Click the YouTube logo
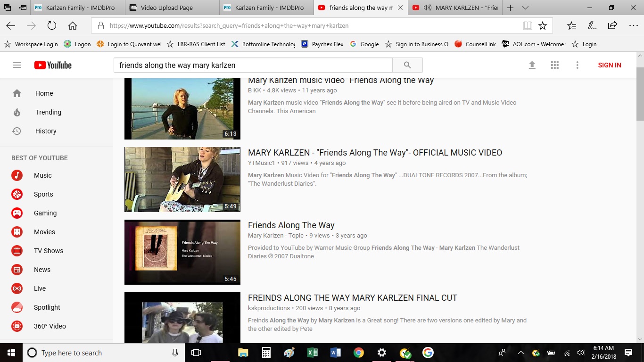This screenshot has height=362, width=644. click(53, 65)
